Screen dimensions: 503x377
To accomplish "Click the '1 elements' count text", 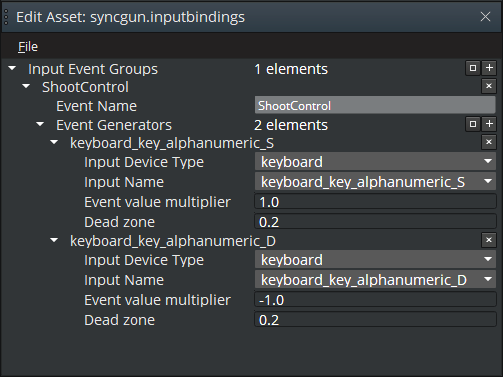I will pyautogui.click(x=291, y=69).
